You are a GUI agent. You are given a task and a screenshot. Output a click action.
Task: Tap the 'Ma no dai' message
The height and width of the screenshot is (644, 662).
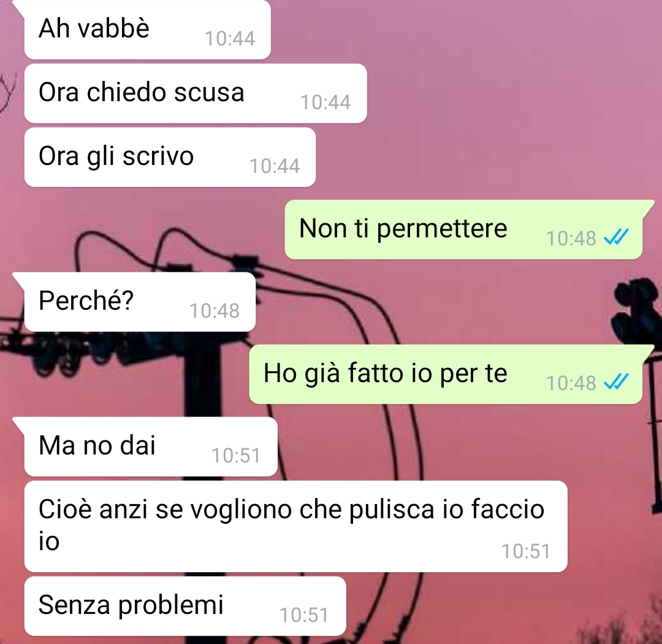click(x=151, y=447)
